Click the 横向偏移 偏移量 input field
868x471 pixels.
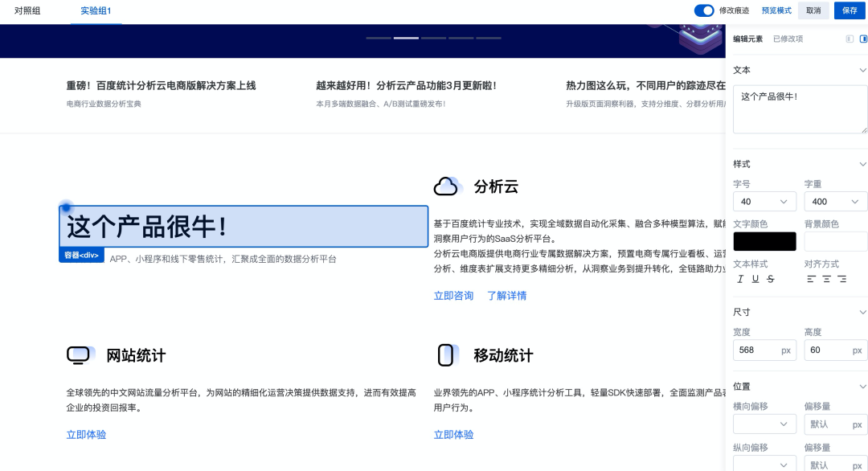pos(836,424)
